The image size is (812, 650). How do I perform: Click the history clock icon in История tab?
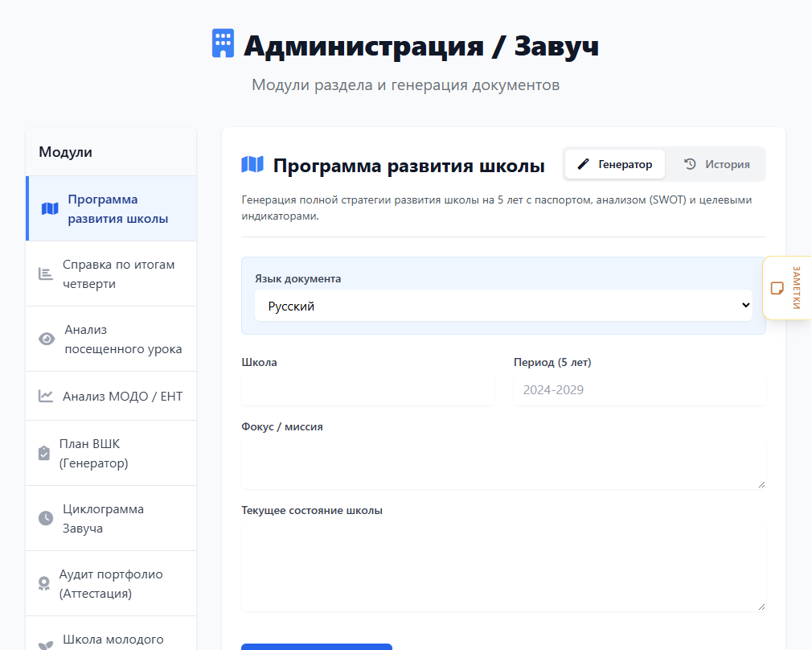[x=690, y=164]
